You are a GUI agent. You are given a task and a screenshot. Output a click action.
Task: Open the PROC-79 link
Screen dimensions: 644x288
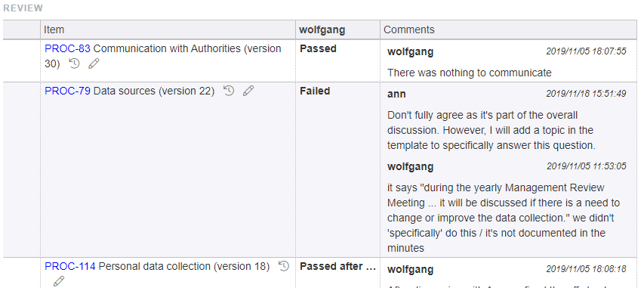tap(67, 91)
